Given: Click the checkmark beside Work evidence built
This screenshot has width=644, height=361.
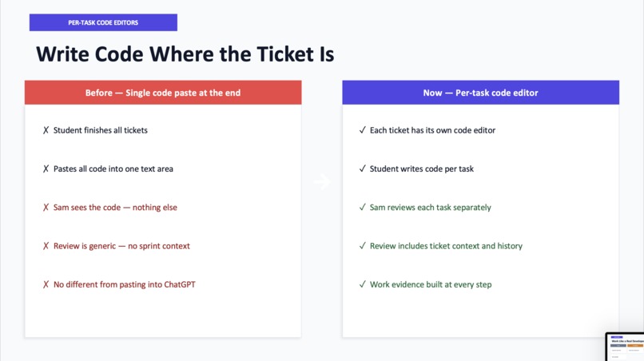Looking at the screenshot, I should 362,284.
